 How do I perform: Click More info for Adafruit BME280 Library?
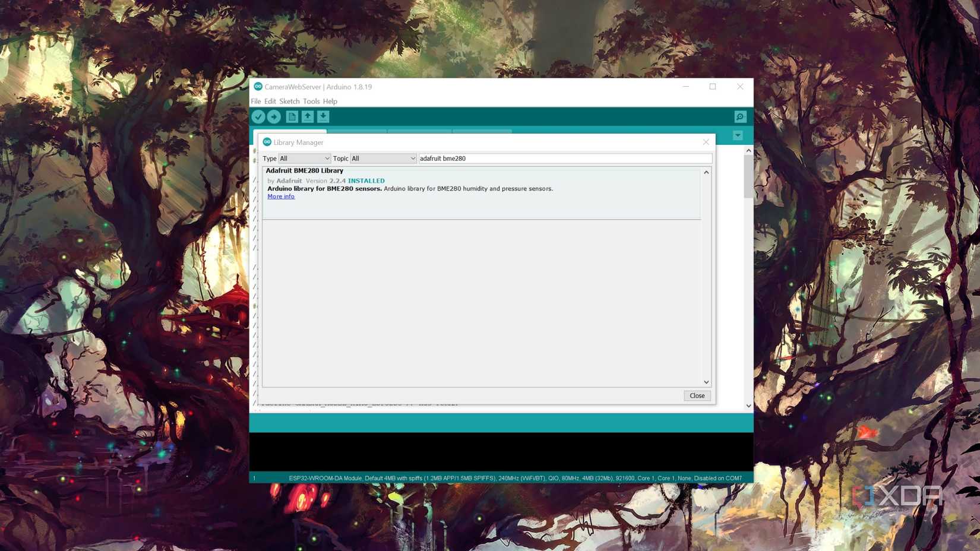tap(280, 196)
